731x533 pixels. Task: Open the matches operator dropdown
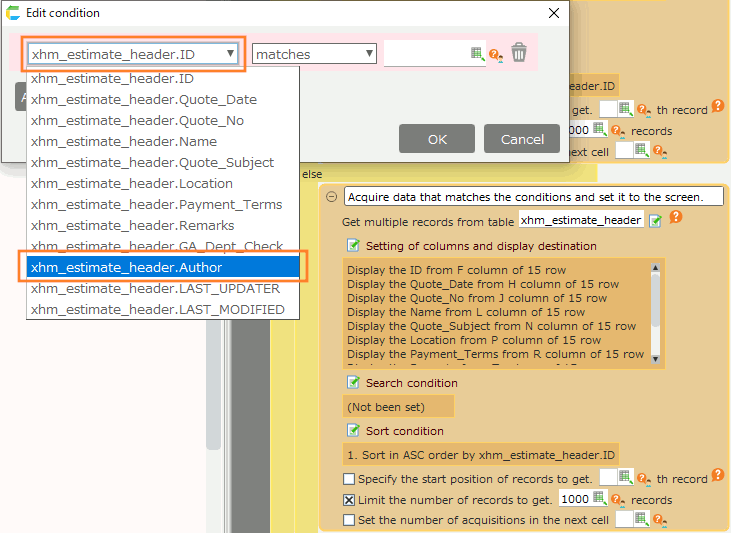(x=314, y=54)
